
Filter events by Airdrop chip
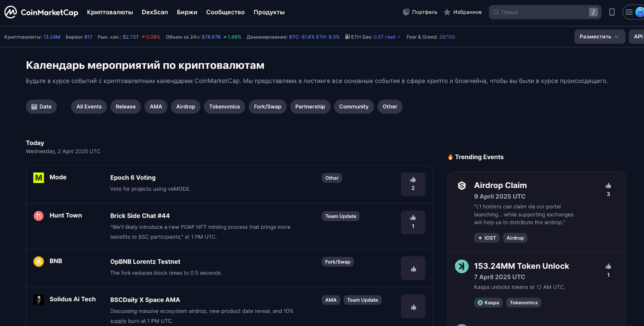pos(186,107)
